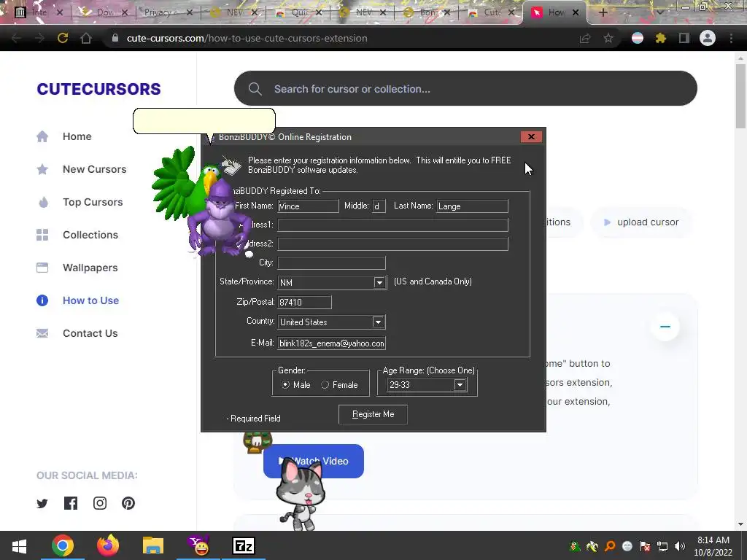This screenshot has width=747, height=560.
Task: Click the banana tray icon
Action: coord(592,546)
